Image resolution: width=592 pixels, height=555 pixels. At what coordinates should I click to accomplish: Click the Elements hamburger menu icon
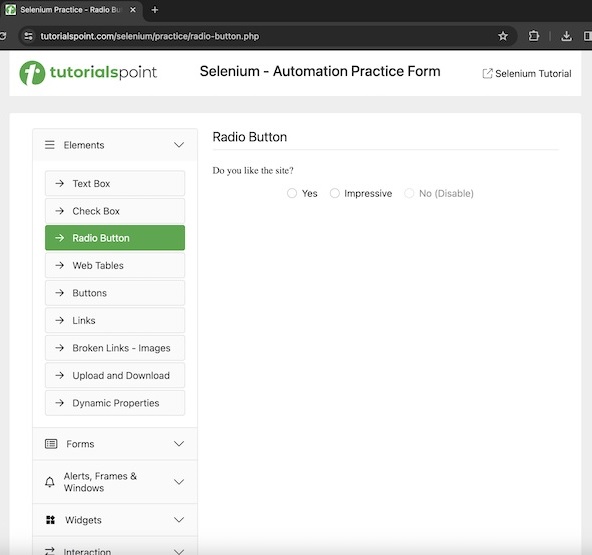pyautogui.click(x=50, y=145)
